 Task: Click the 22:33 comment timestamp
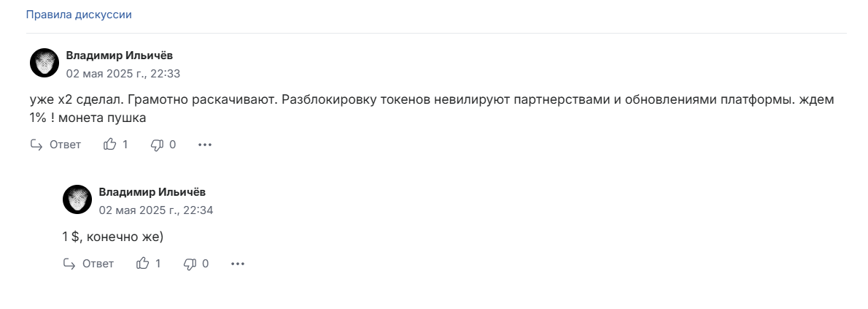[x=123, y=74]
